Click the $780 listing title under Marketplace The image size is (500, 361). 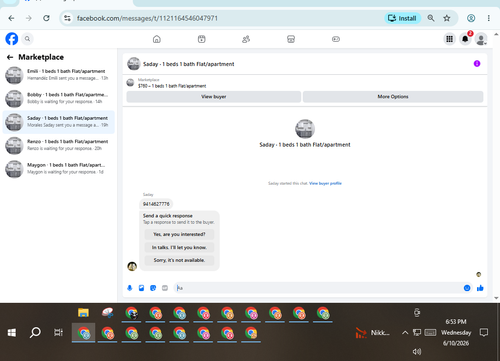click(172, 86)
